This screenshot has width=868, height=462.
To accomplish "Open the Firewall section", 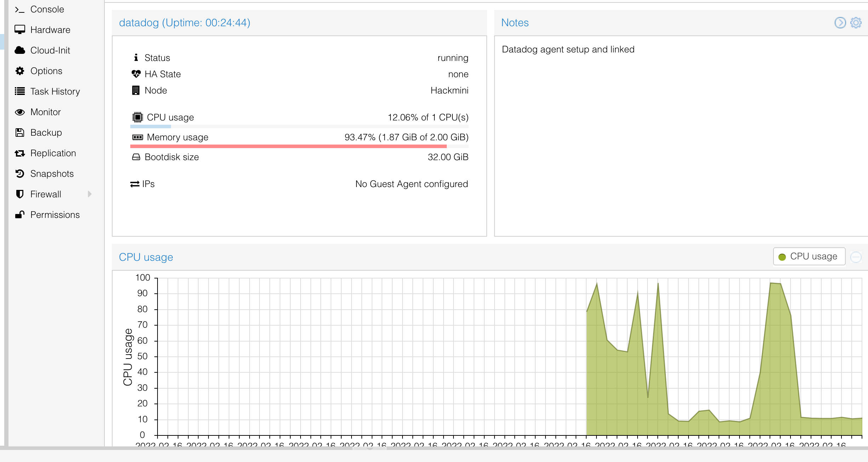I will (46, 194).
